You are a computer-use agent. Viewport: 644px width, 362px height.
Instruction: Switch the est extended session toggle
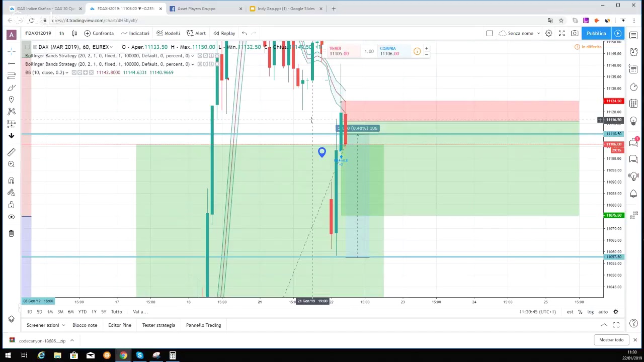tap(570, 312)
